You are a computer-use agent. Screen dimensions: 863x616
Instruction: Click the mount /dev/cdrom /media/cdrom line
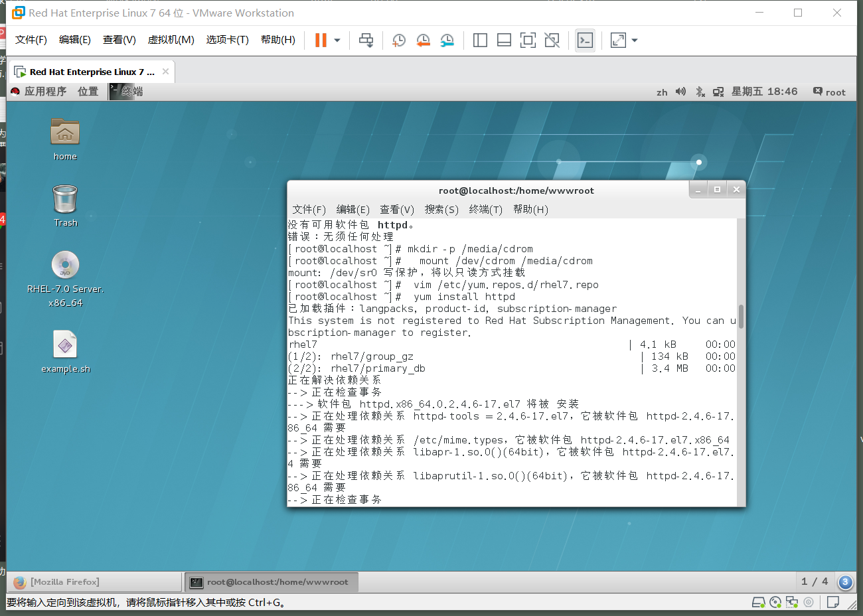tap(441, 261)
